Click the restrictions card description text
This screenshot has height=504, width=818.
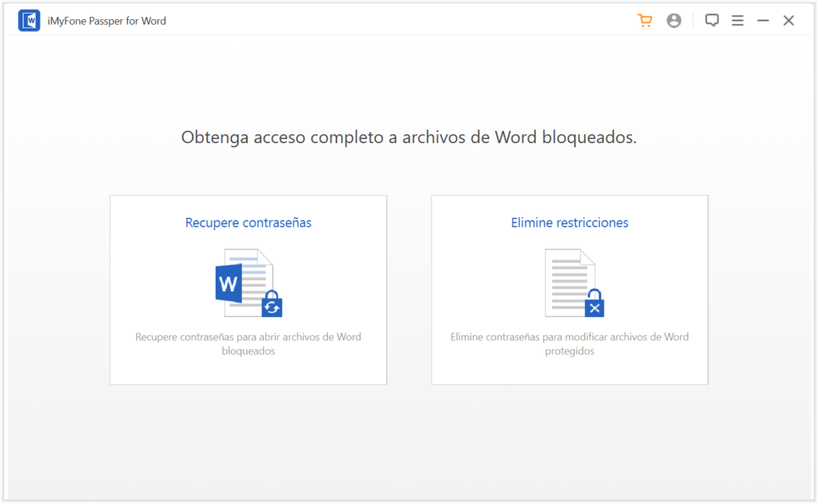click(x=569, y=342)
